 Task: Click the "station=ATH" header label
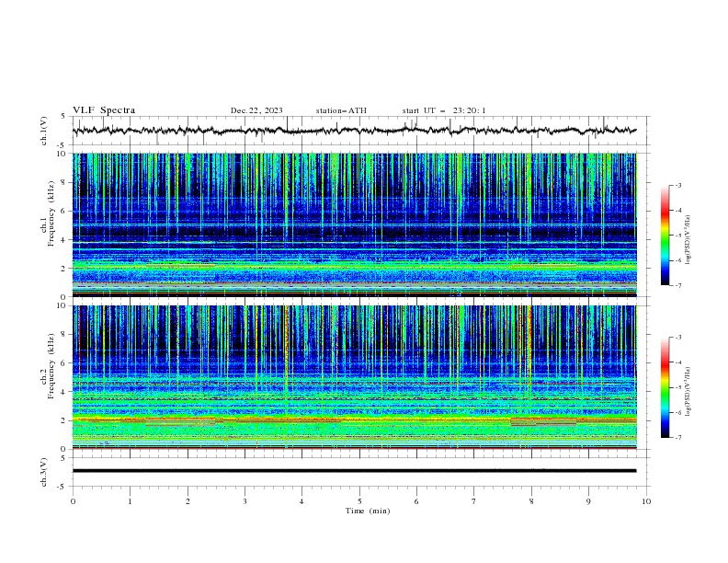pyautogui.click(x=341, y=110)
